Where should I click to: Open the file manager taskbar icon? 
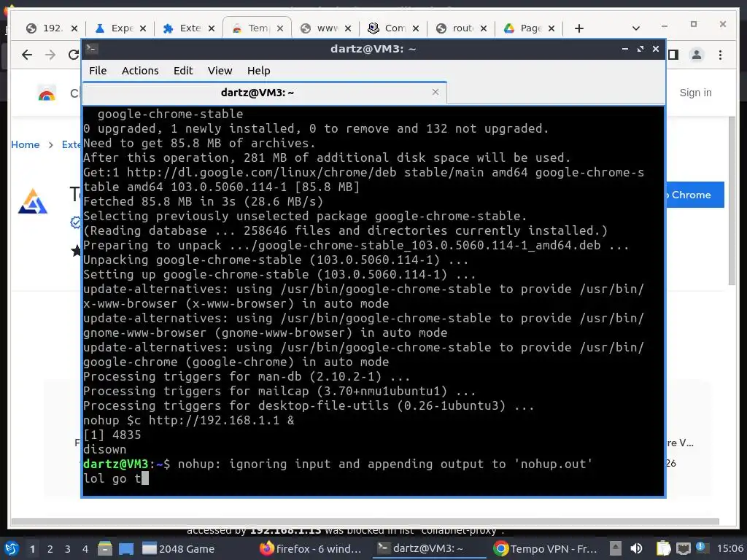(105, 548)
